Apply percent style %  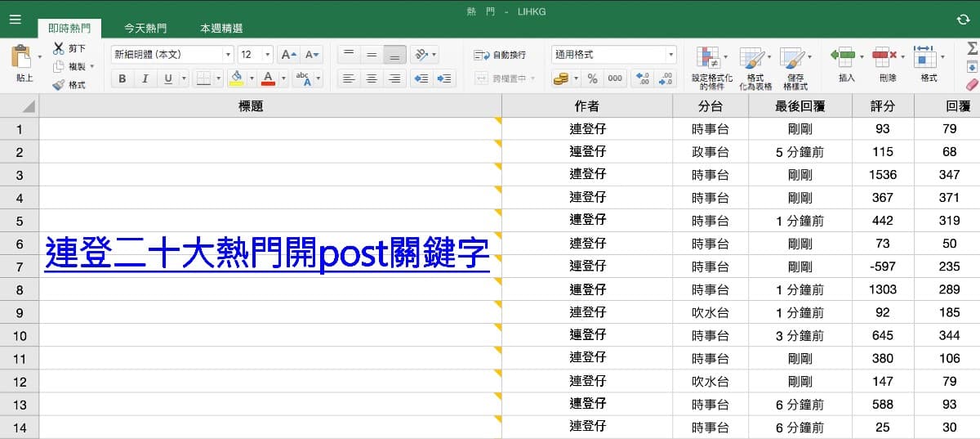(x=593, y=78)
